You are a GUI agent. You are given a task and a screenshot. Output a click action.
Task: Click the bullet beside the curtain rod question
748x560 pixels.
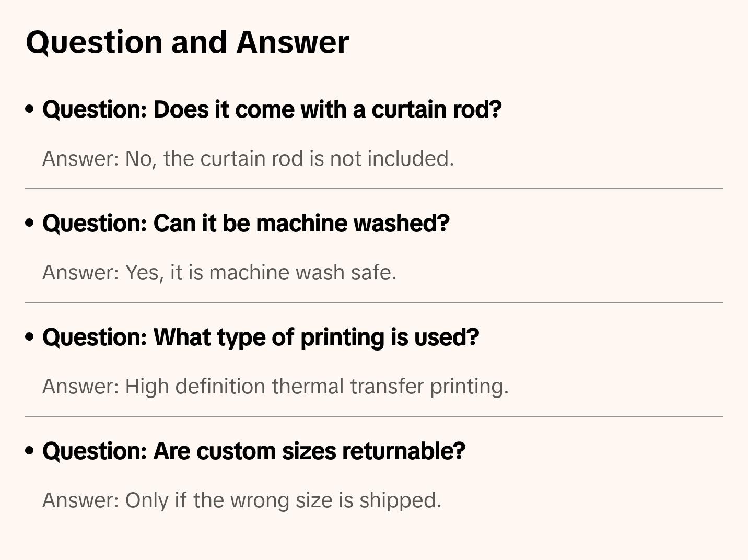coord(30,109)
